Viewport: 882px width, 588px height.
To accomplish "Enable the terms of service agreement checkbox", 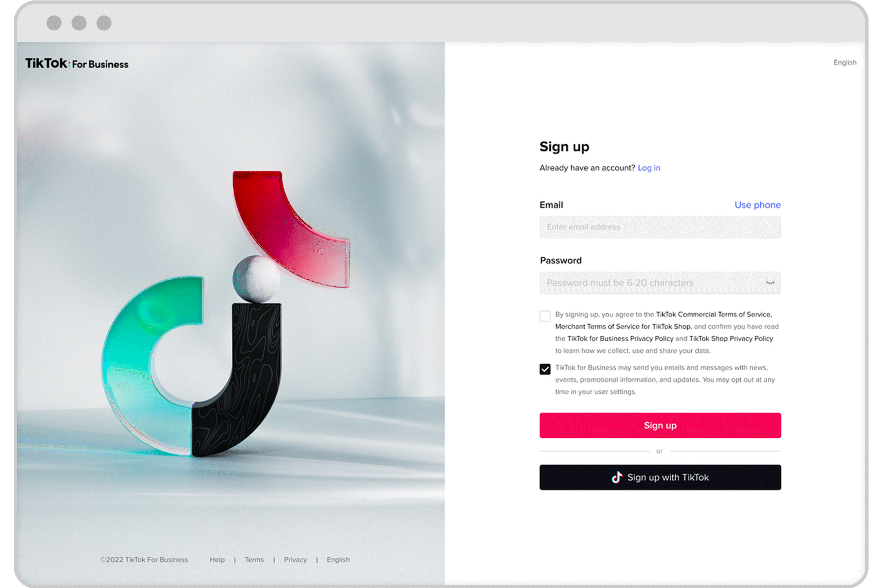I will click(x=546, y=316).
